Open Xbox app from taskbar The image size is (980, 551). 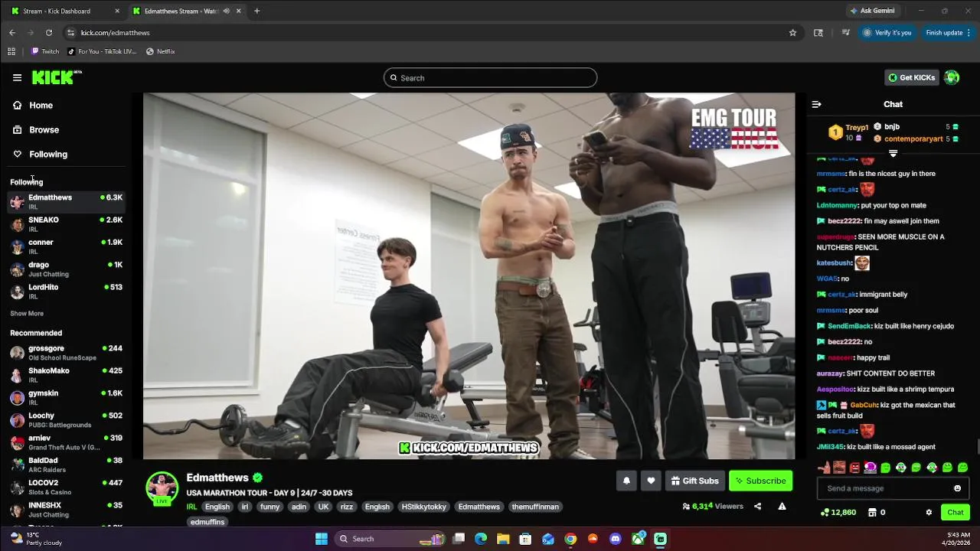coord(638,539)
